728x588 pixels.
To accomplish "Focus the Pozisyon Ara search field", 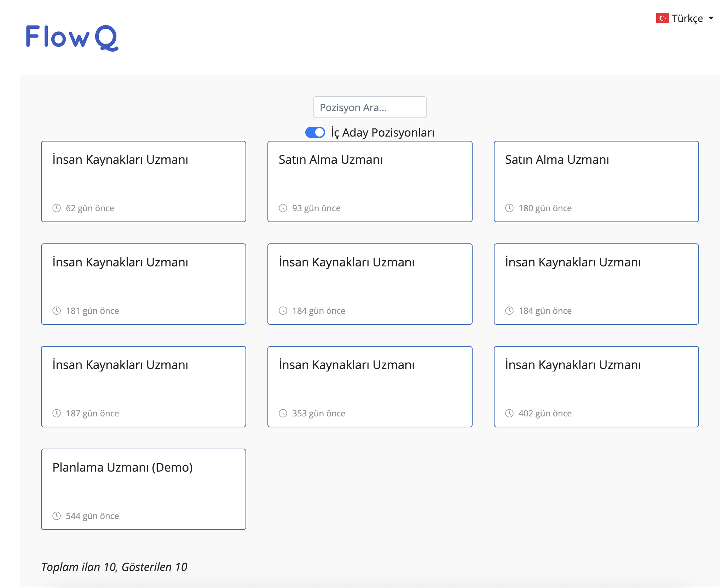I will 370,107.
